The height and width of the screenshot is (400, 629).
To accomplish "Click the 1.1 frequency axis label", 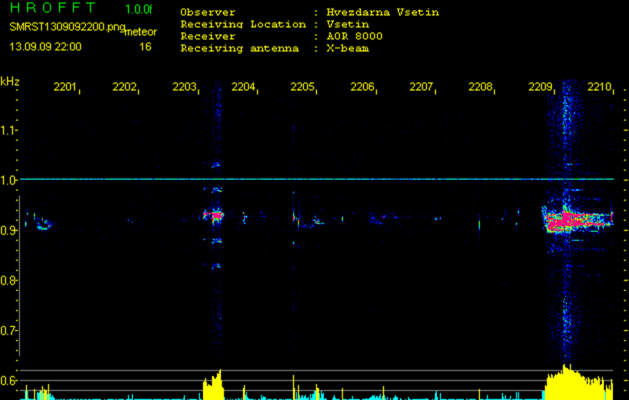I will 10,130.
